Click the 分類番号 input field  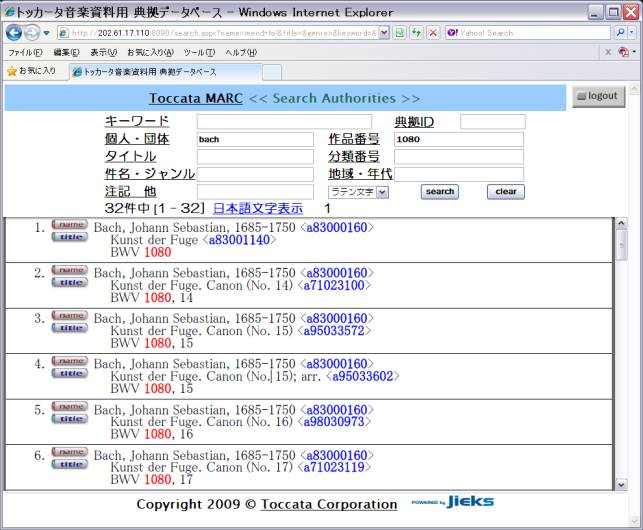pos(459,157)
